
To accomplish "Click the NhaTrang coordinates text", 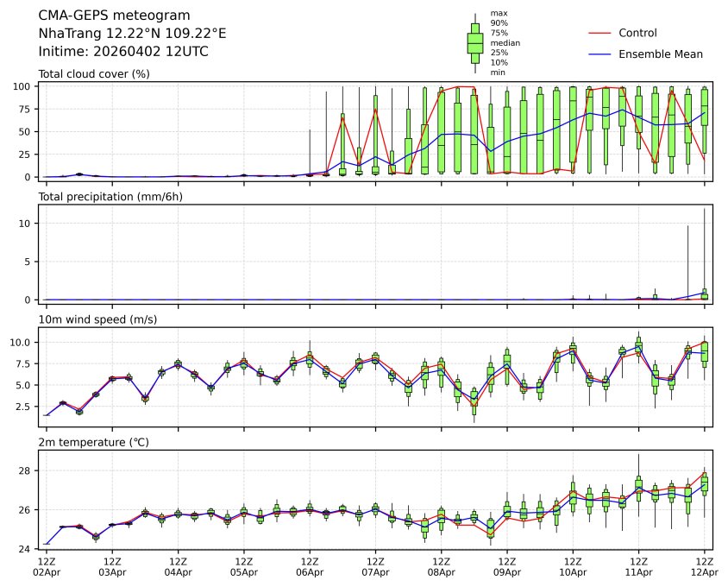I will point(132,34).
